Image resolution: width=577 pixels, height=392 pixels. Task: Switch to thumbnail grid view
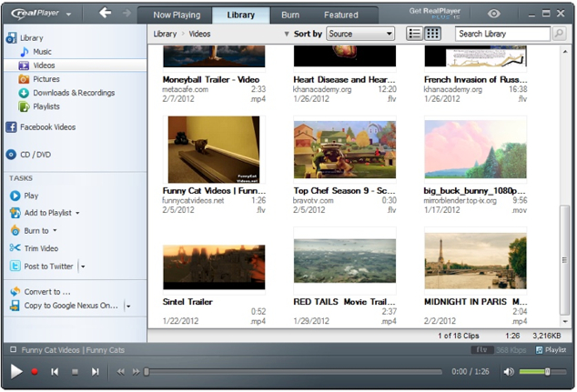coord(432,34)
